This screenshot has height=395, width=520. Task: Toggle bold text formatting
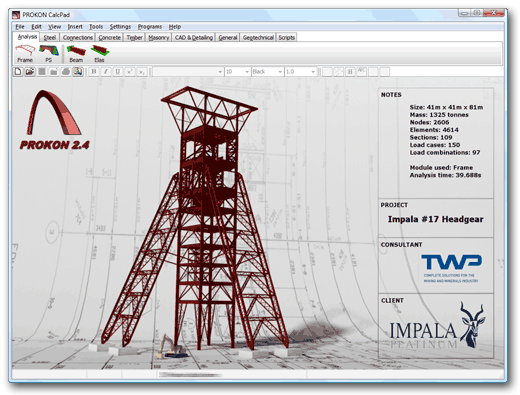click(94, 72)
